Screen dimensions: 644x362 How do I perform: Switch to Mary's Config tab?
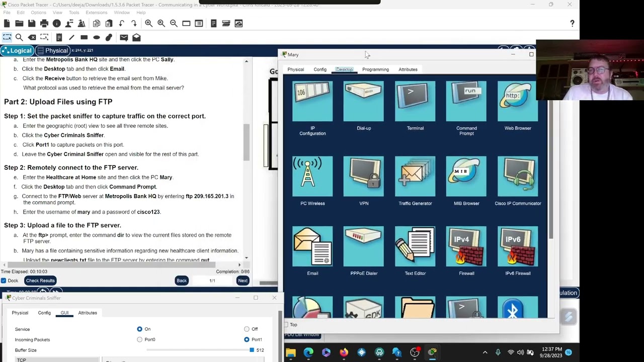[x=320, y=69]
